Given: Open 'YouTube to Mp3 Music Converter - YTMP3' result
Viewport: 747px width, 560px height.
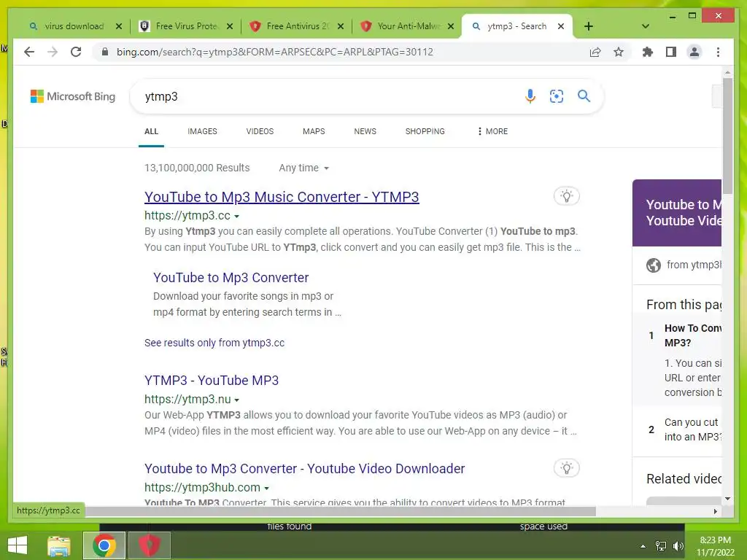Looking at the screenshot, I should point(282,197).
